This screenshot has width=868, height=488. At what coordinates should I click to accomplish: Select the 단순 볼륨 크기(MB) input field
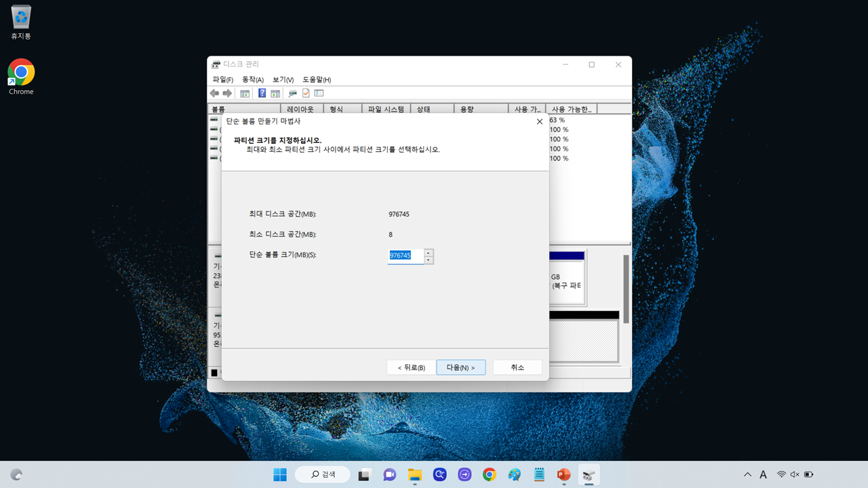click(x=405, y=256)
